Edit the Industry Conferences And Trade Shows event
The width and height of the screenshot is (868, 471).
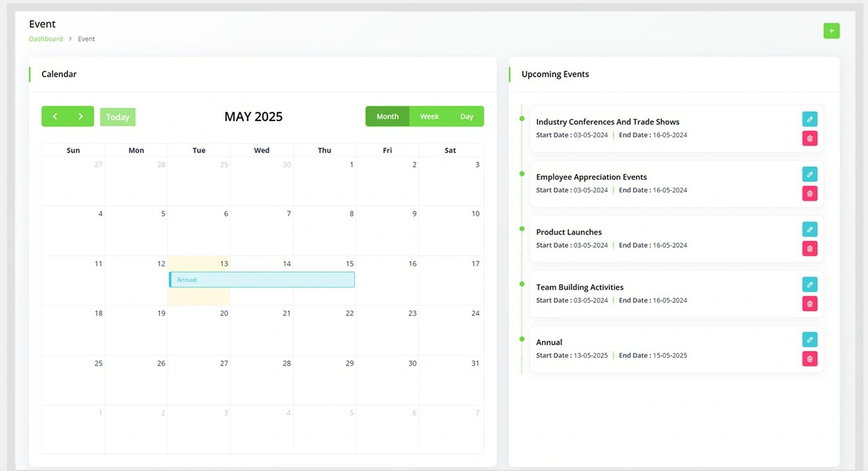(x=810, y=119)
